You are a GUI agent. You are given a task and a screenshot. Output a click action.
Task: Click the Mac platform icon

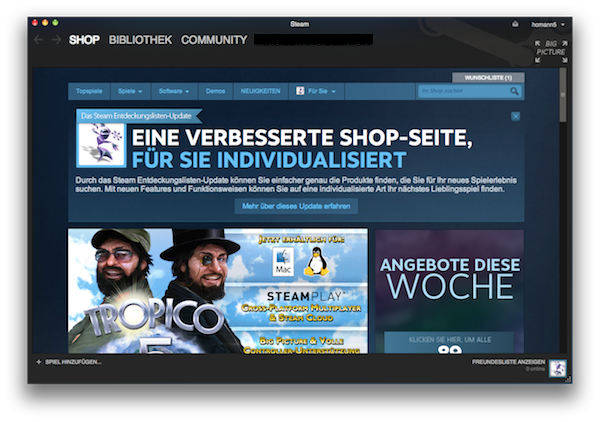[x=283, y=261]
